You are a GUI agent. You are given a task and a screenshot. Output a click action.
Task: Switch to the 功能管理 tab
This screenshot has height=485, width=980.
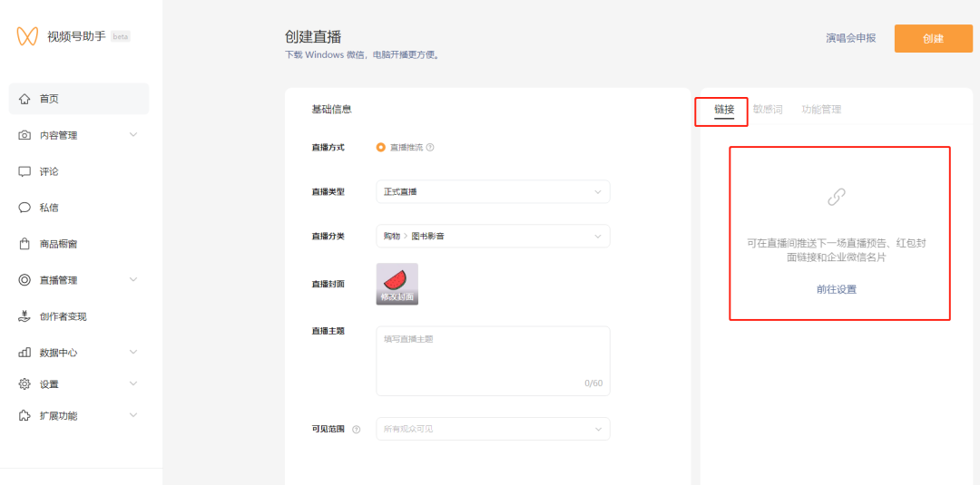pos(821,109)
